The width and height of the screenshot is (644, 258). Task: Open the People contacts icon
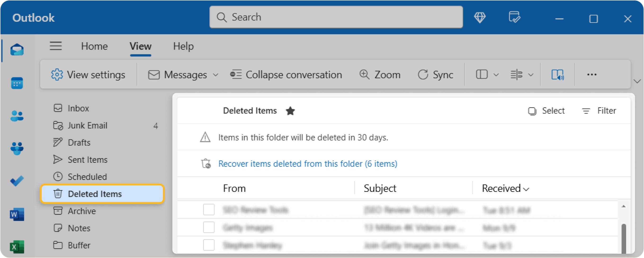(17, 116)
